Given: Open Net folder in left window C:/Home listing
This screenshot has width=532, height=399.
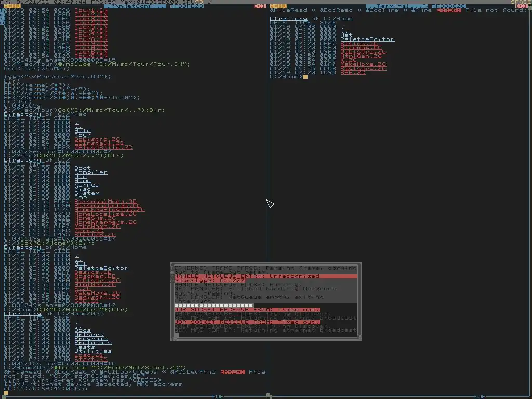Looking at the screenshot, I should (x=81, y=263).
